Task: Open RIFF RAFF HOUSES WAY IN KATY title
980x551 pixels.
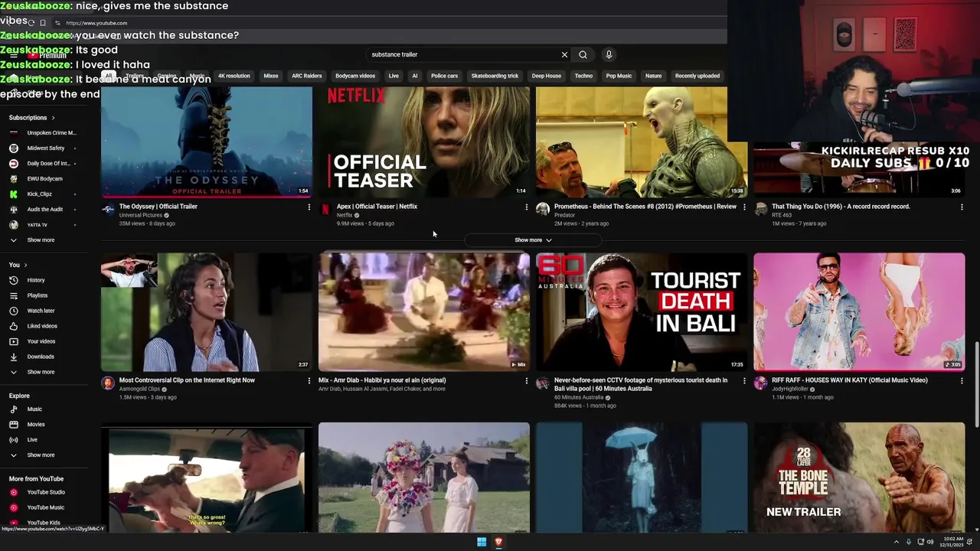Action: click(x=849, y=380)
